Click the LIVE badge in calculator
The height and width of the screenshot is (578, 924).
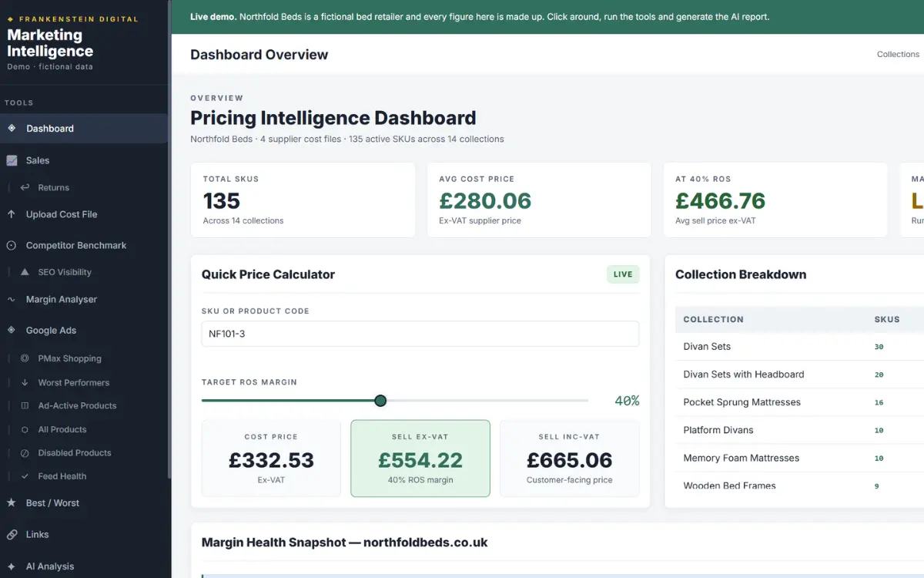[x=623, y=274]
